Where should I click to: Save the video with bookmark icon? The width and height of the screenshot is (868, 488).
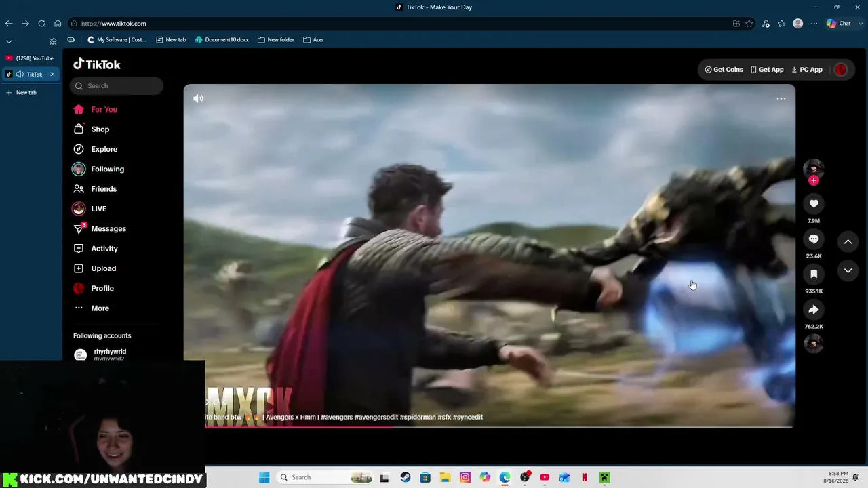tap(814, 274)
